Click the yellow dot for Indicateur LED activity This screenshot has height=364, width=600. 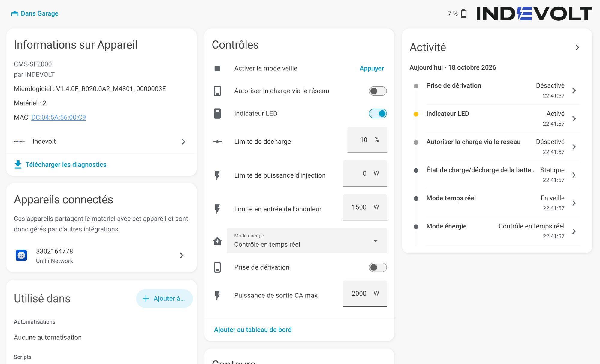416,114
